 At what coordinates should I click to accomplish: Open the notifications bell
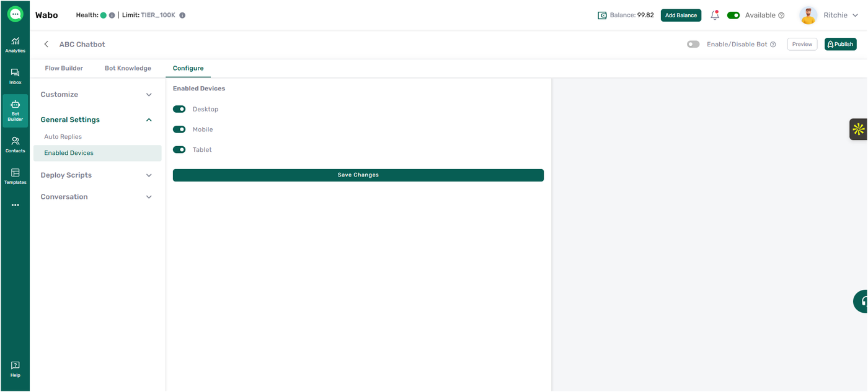coord(715,15)
